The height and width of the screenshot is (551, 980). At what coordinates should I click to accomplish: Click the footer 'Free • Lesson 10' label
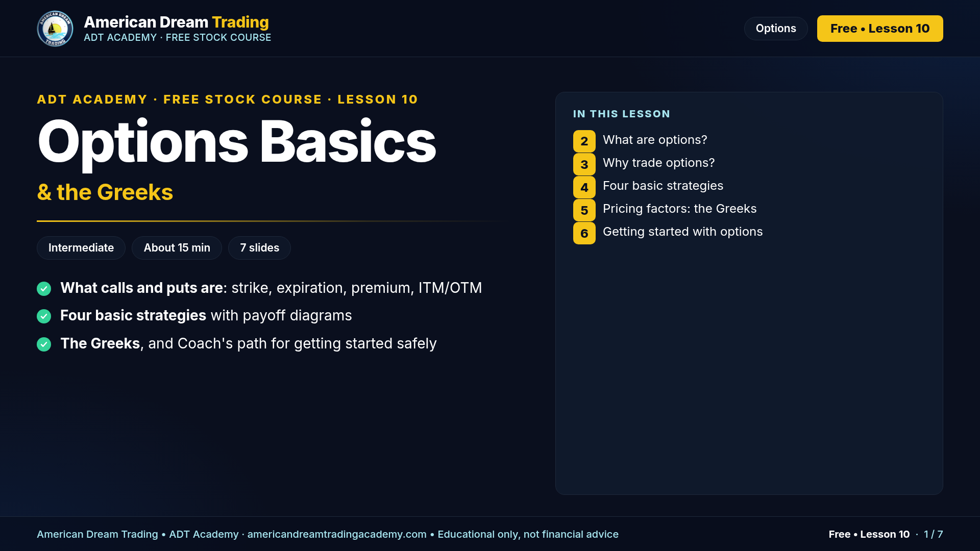[x=869, y=534]
